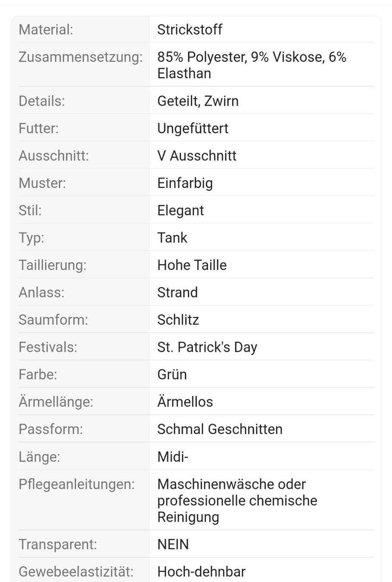The image size is (392, 582).
Task: Select the Schlitz hem shape value
Action: [x=178, y=320]
